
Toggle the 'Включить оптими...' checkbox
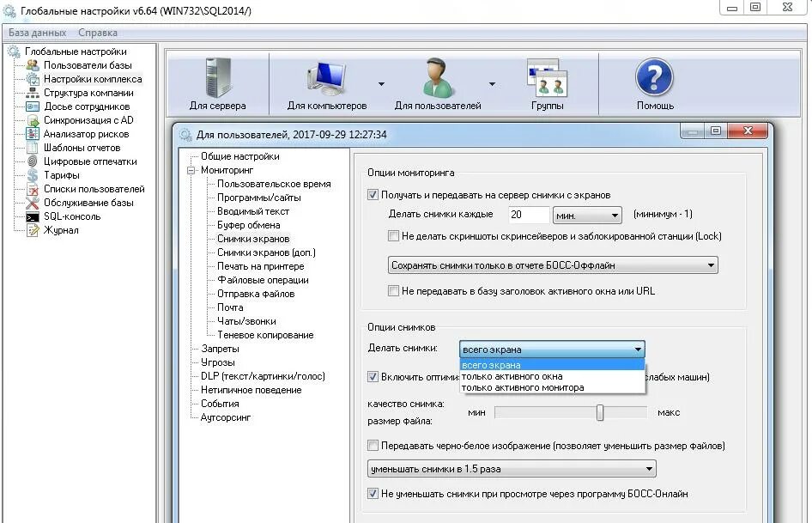tap(373, 377)
